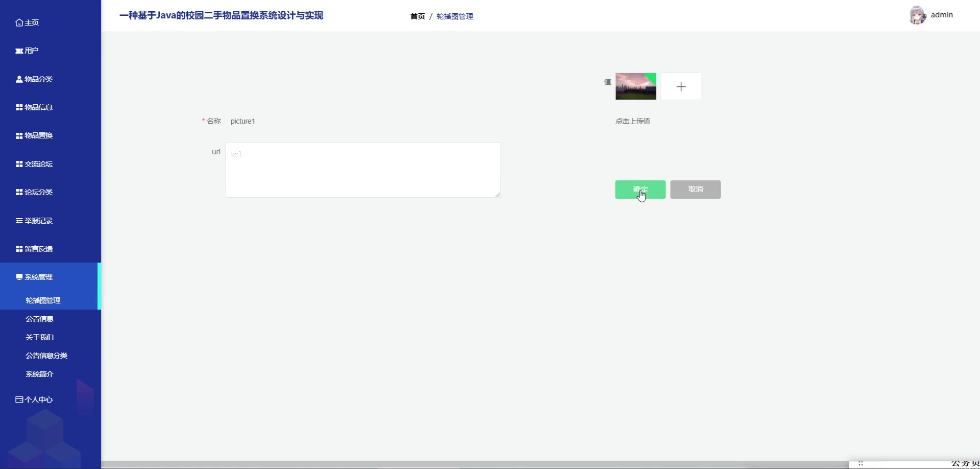Click the grid icon beside 物品置换
Screen dimensions: 980x469
pyautogui.click(x=19, y=135)
